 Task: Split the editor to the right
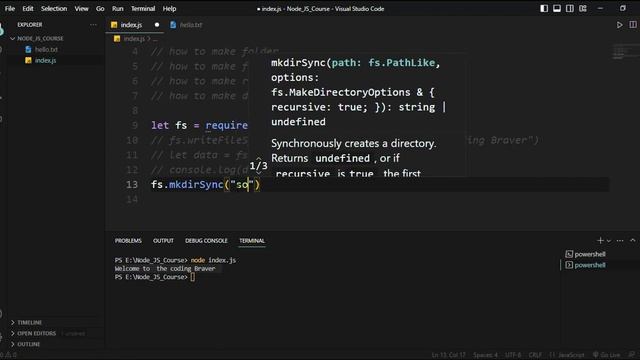tap(633, 25)
